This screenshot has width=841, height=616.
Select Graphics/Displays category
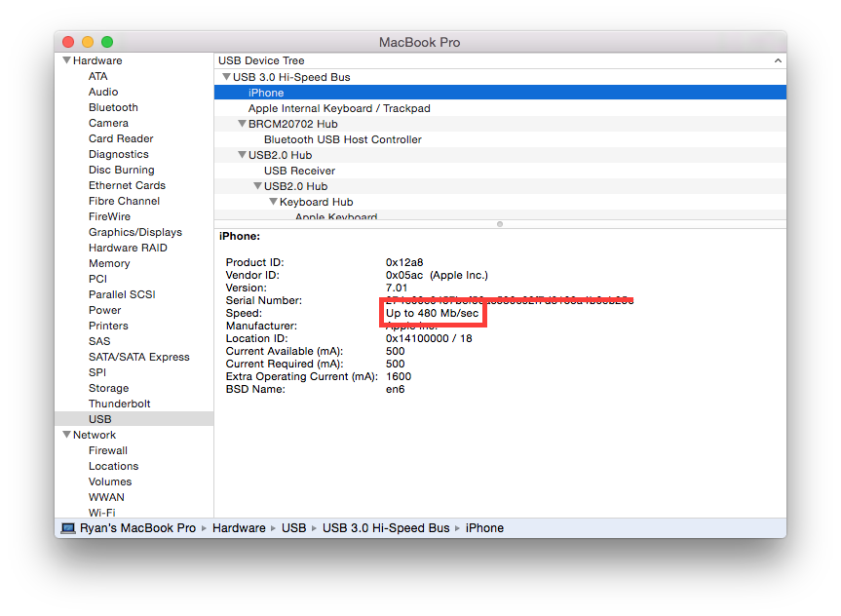tap(135, 232)
